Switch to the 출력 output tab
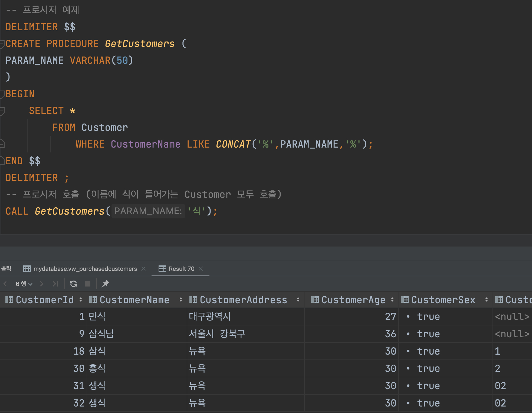This screenshot has width=532, height=413. [6, 269]
